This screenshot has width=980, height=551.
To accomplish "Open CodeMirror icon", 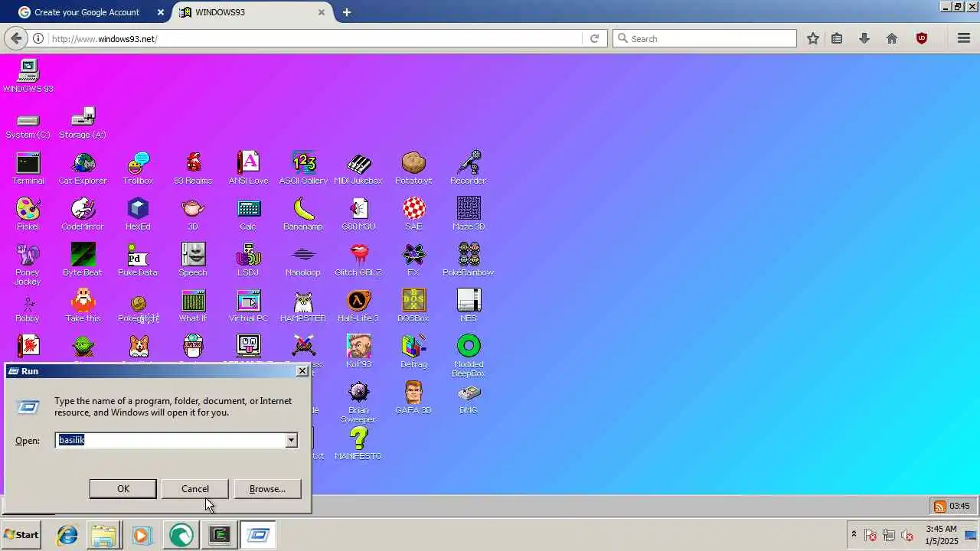I will tap(83, 214).
